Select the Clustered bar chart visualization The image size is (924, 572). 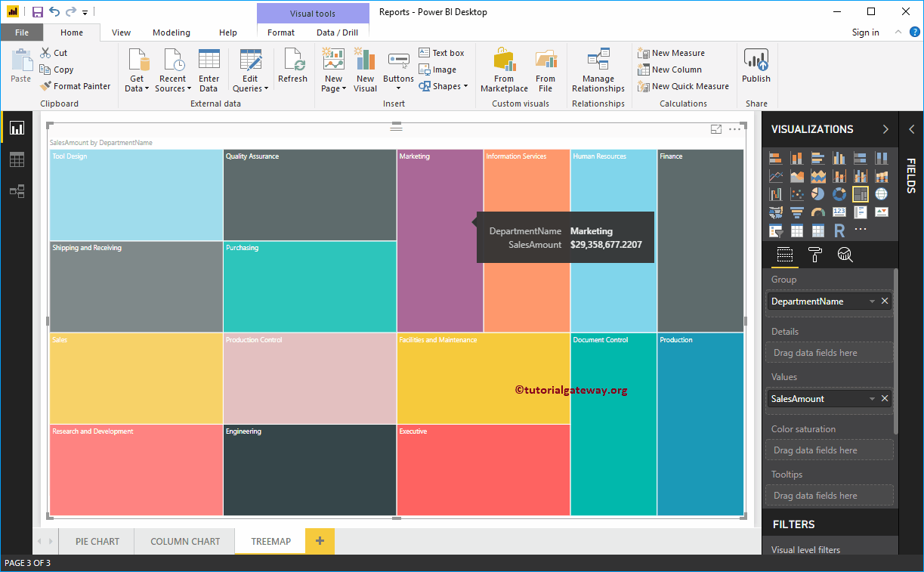coord(818,158)
